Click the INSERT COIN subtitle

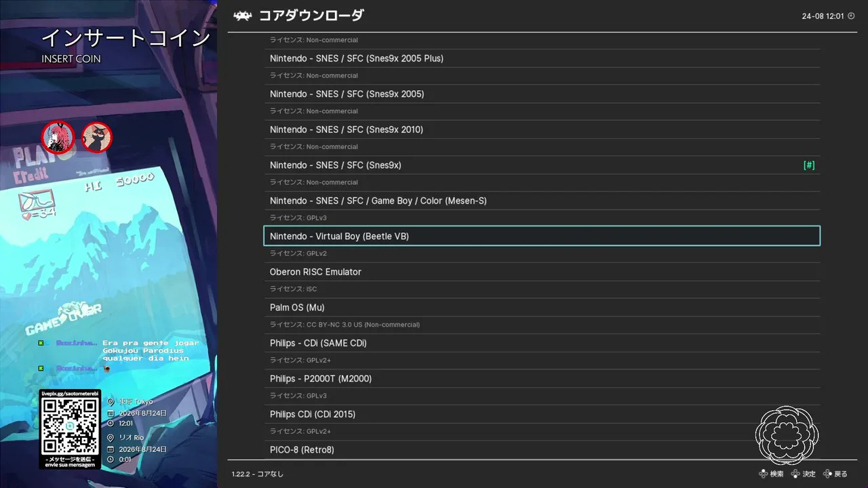(71, 59)
